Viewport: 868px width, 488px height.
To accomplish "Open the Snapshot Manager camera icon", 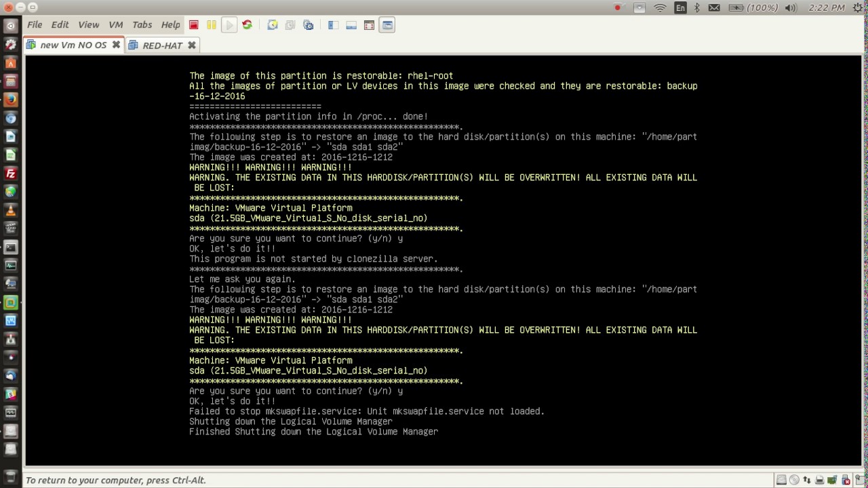I will tap(308, 25).
